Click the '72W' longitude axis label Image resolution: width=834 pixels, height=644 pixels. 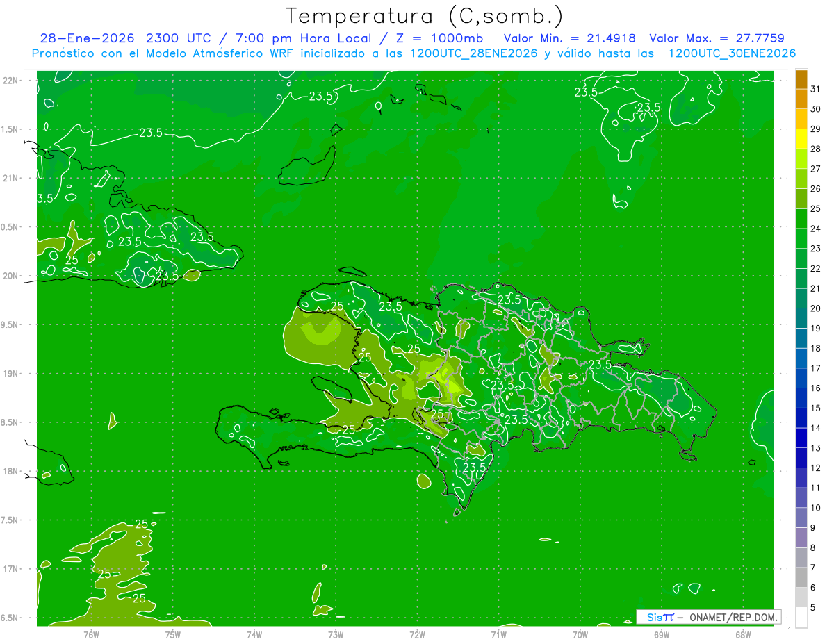[417, 634]
